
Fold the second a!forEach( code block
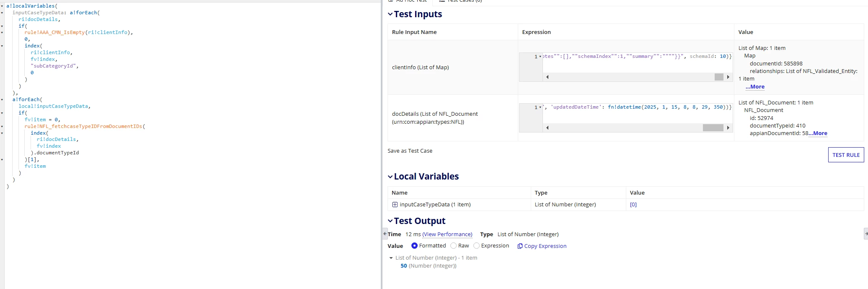[x=2, y=100]
